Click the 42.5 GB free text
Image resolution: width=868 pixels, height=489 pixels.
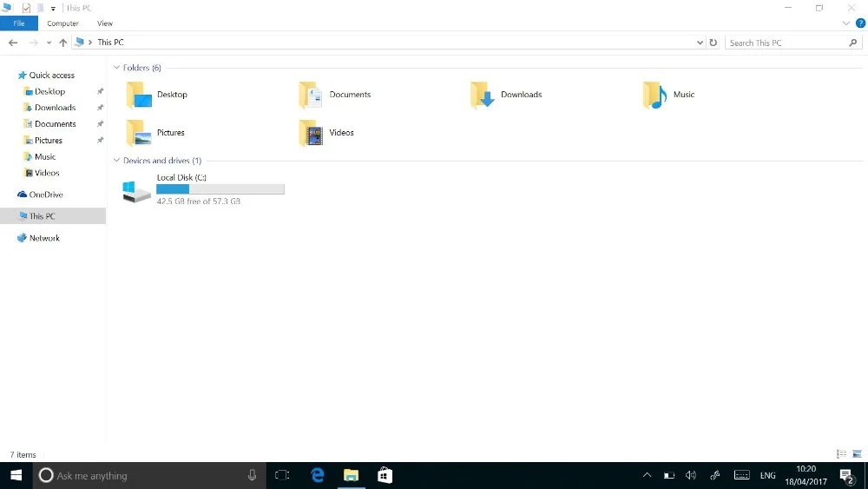pos(198,202)
